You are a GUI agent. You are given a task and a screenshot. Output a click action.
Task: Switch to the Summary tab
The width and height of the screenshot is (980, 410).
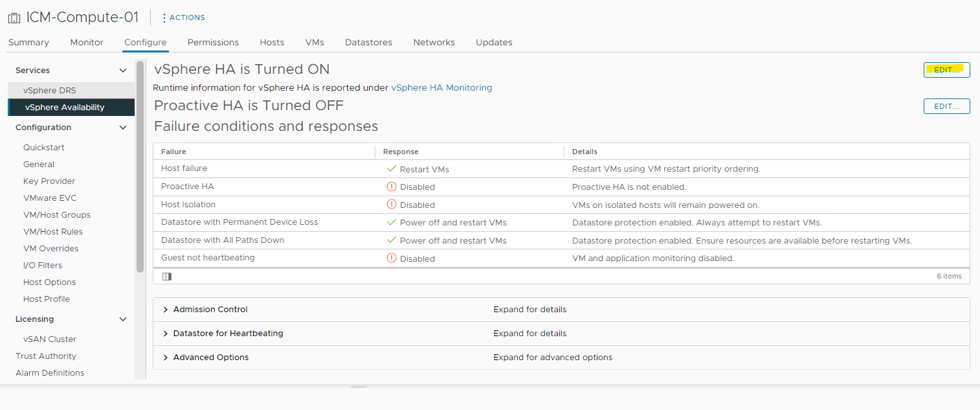tap(28, 42)
